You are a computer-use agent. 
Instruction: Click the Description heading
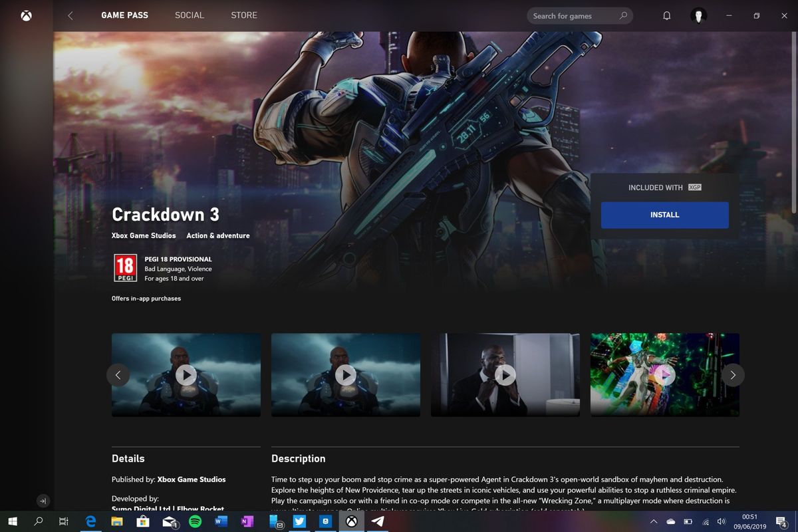299,459
